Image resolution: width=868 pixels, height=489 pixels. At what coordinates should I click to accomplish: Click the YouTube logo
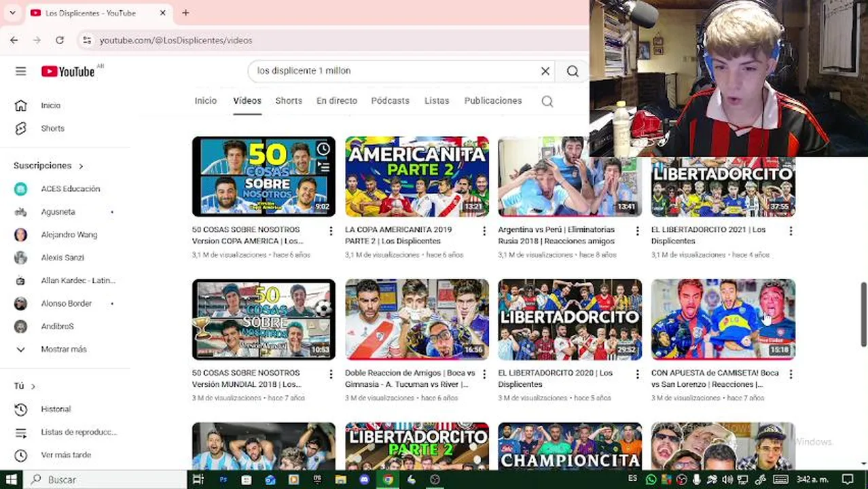tap(68, 71)
